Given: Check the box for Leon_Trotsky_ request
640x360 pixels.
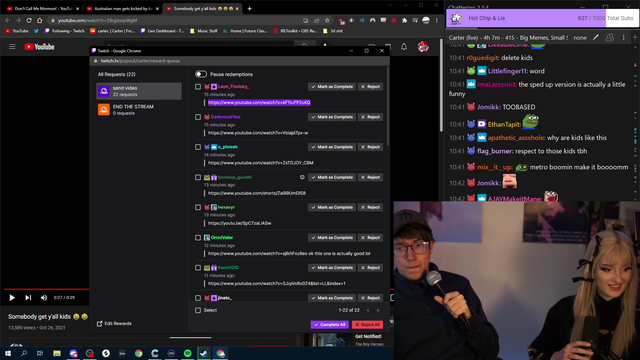Looking at the screenshot, I should [x=198, y=87].
